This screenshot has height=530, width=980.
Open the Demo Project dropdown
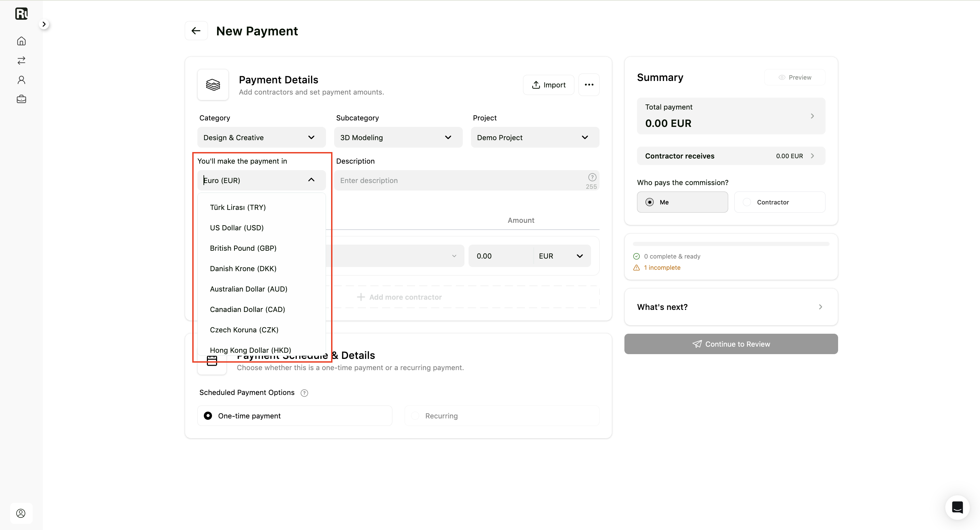[535, 138]
